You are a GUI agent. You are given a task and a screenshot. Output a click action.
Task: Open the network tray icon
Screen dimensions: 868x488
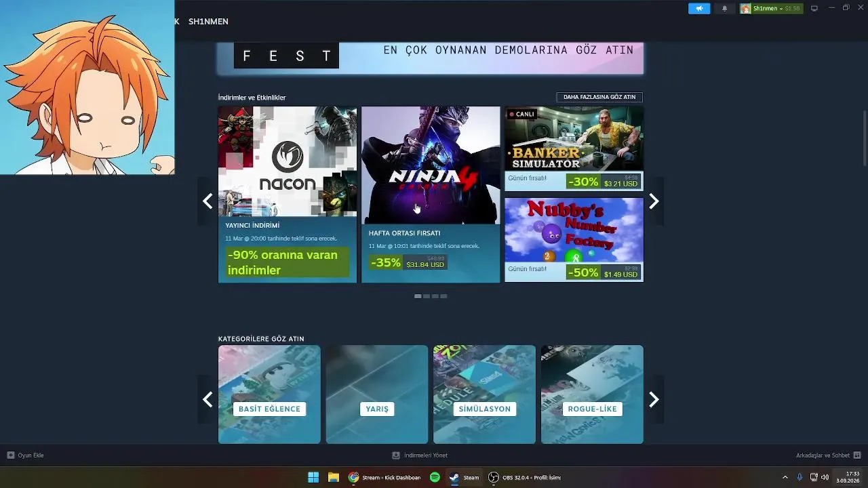[x=814, y=477]
